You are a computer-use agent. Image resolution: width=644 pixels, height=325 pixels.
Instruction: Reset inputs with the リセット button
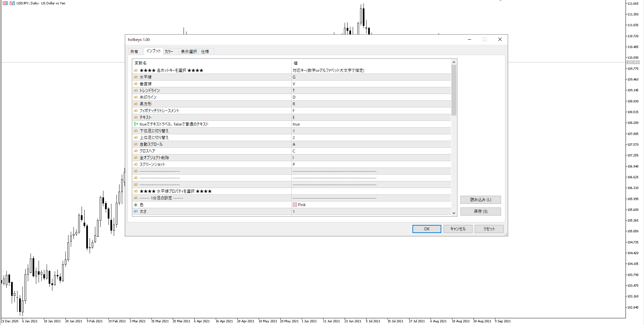(489, 229)
